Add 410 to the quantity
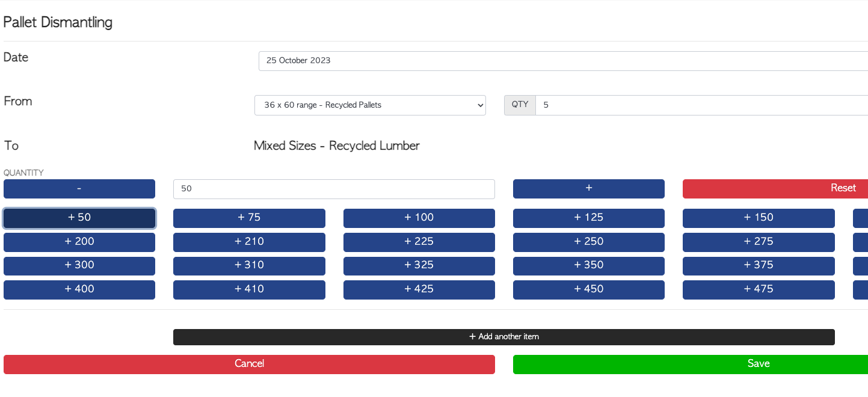 pyautogui.click(x=249, y=290)
